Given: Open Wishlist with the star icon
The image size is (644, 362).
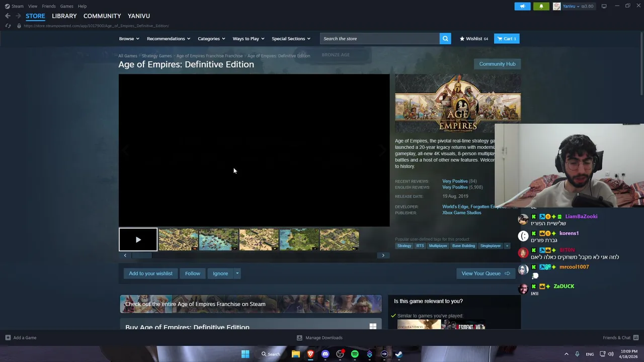Looking at the screenshot, I should click(x=473, y=39).
